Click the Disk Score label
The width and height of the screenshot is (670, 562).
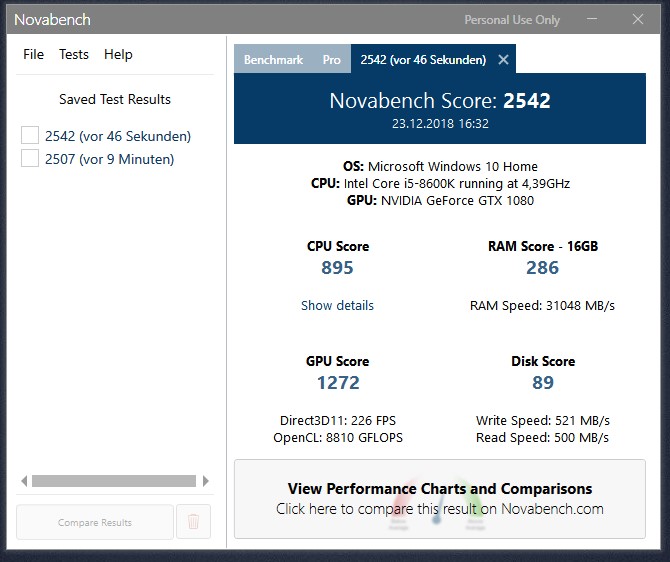tap(543, 361)
